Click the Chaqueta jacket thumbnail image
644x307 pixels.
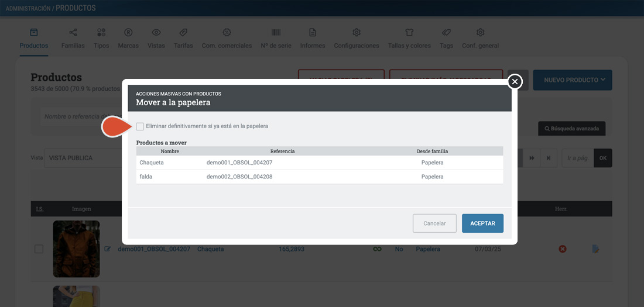pyautogui.click(x=76, y=249)
